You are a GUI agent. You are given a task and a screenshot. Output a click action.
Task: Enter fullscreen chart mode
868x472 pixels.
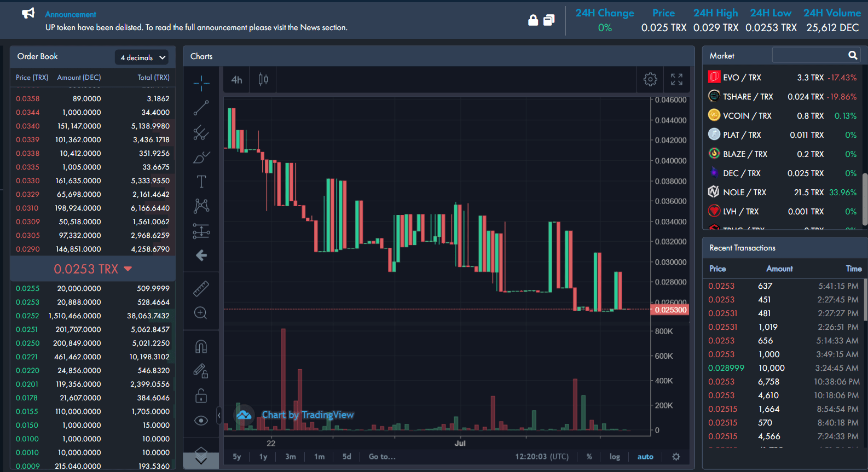click(676, 80)
